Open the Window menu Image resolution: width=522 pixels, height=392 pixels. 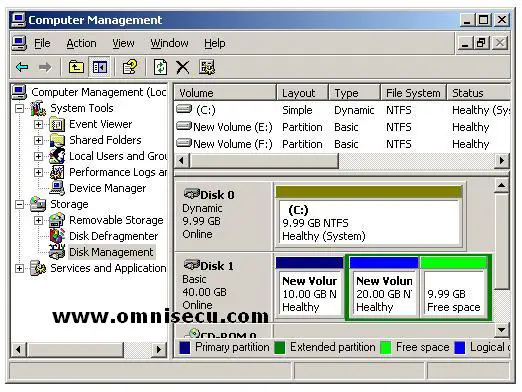(x=169, y=43)
